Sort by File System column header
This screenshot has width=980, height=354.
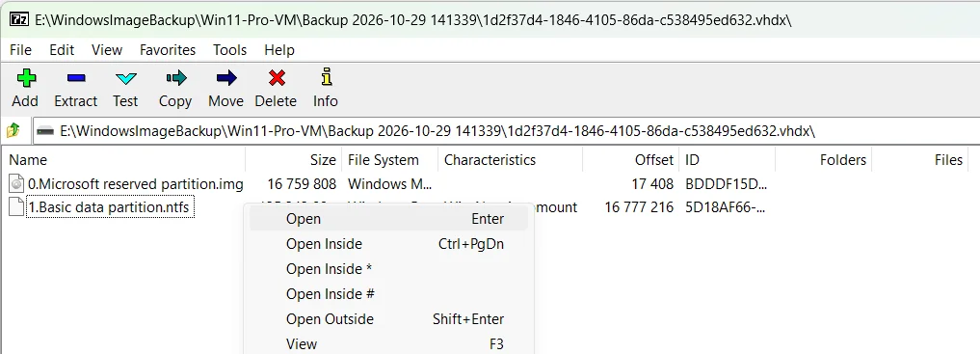(389, 160)
